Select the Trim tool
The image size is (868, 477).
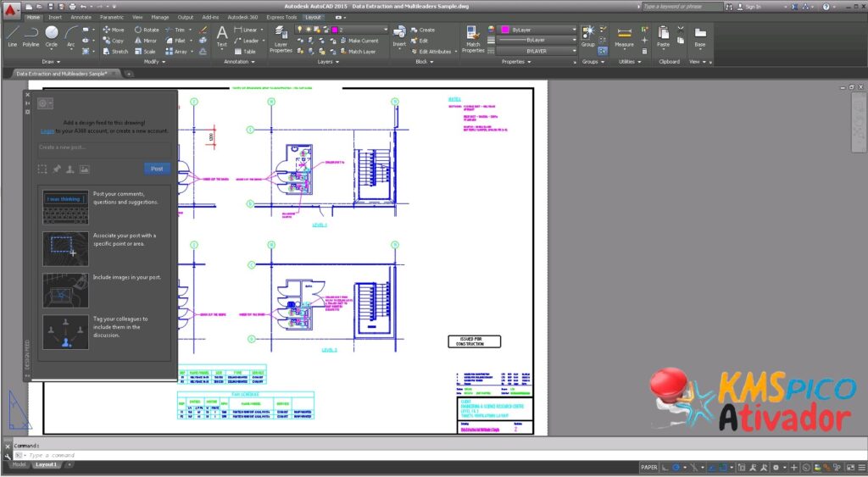175,30
